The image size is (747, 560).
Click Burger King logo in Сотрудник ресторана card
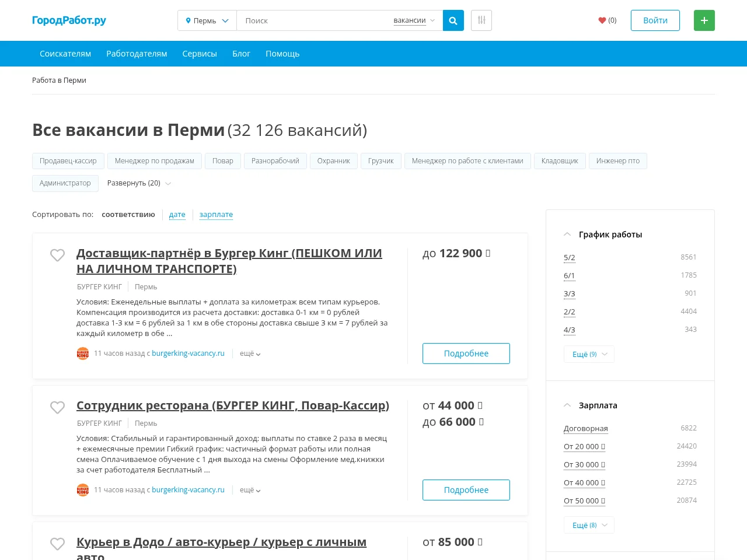pos(83,490)
